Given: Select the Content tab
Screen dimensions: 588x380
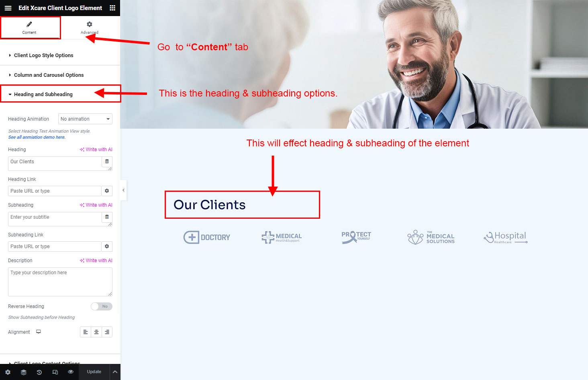Looking at the screenshot, I should click(29, 28).
